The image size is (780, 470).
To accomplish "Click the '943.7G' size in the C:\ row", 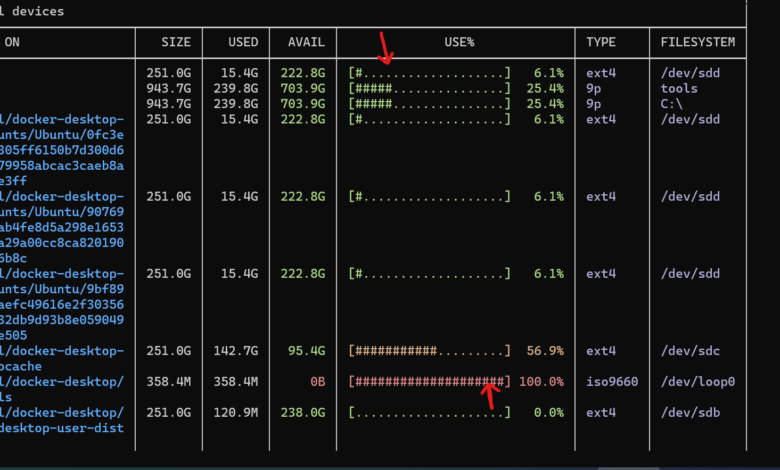I will pyautogui.click(x=169, y=104).
